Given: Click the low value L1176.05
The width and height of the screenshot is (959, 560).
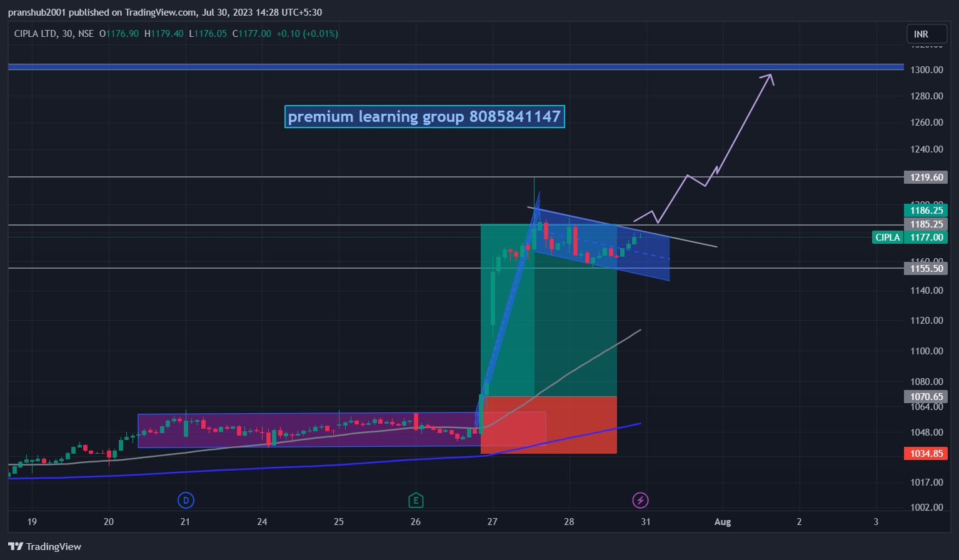Looking at the screenshot, I should [208, 34].
